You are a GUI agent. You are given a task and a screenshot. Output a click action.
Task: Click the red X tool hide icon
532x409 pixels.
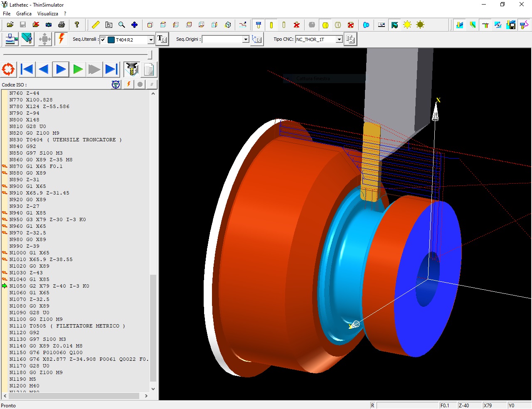(297, 25)
